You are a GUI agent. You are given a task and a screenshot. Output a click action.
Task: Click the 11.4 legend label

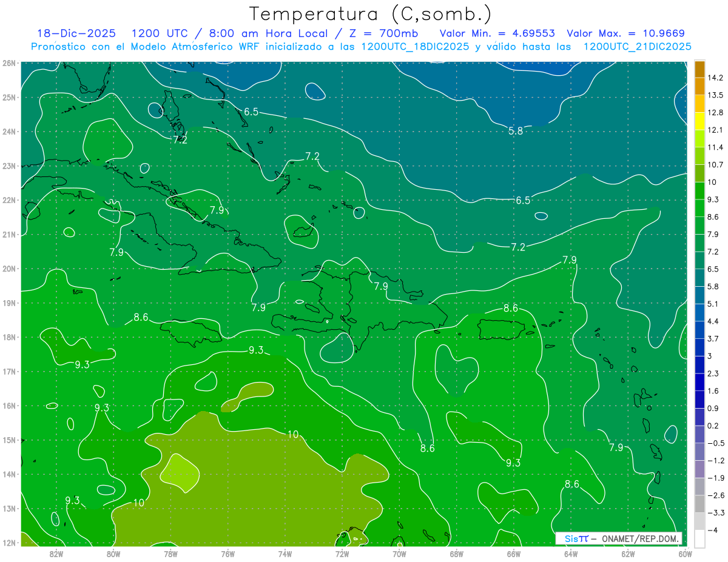coord(715,147)
